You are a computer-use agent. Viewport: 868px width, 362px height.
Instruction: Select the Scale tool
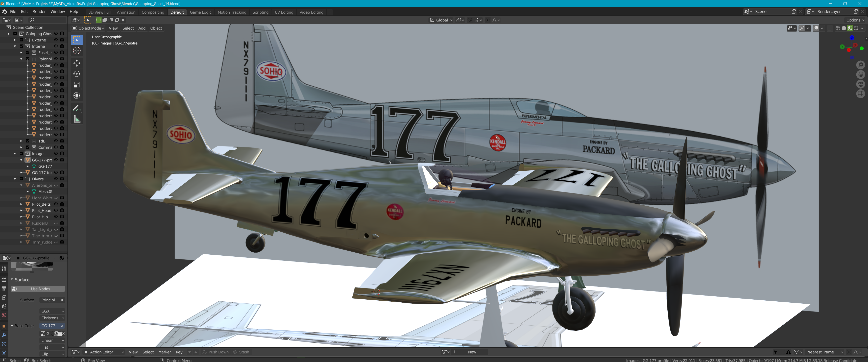click(77, 85)
